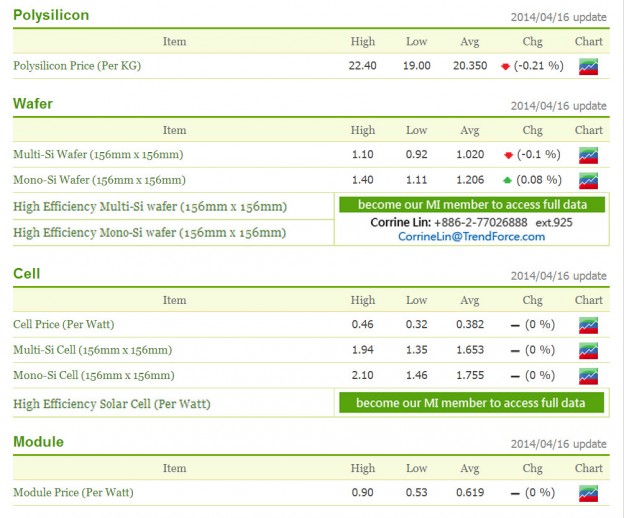624x518 pixels.
Task: Open chart icon for Module Price row
Action: (x=588, y=493)
